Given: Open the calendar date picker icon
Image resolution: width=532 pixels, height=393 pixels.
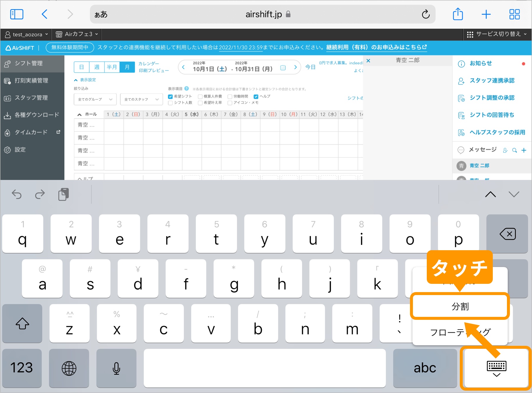Looking at the screenshot, I should 283,67.
